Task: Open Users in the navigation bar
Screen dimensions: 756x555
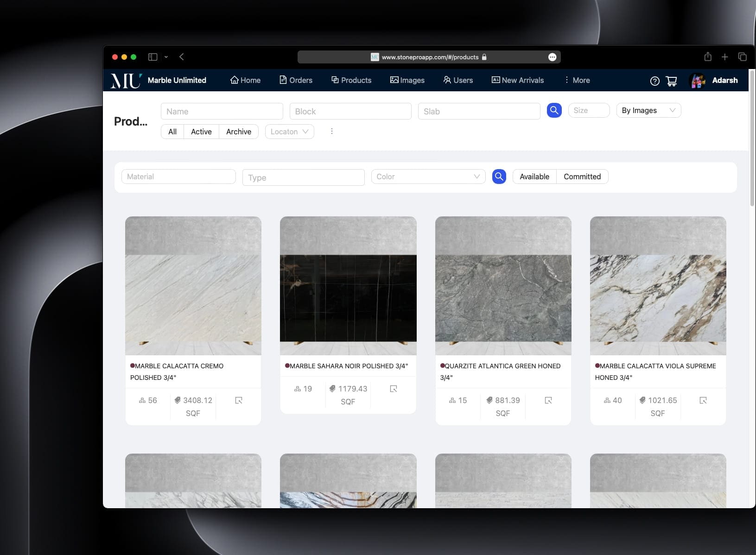Action: coord(458,80)
